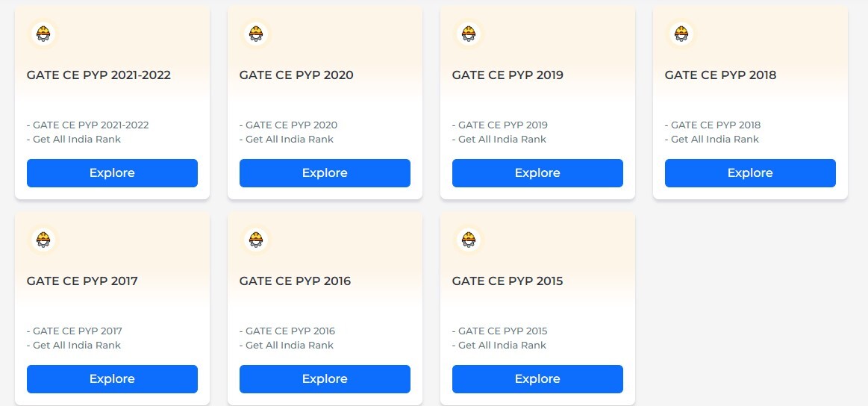Image resolution: width=868 pixels, height=406 pixels.
Task: Click the GATE CE PYP 2019 heading
Action: (x=508, y=75)
